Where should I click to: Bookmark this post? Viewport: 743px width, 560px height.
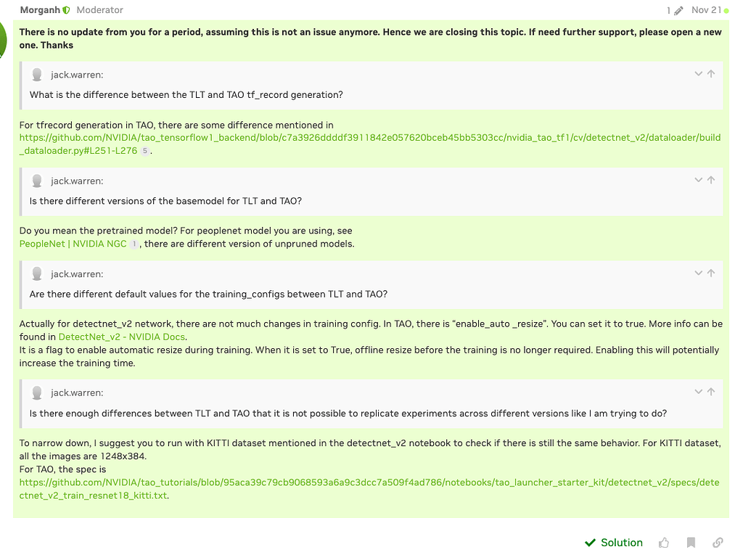691,543
